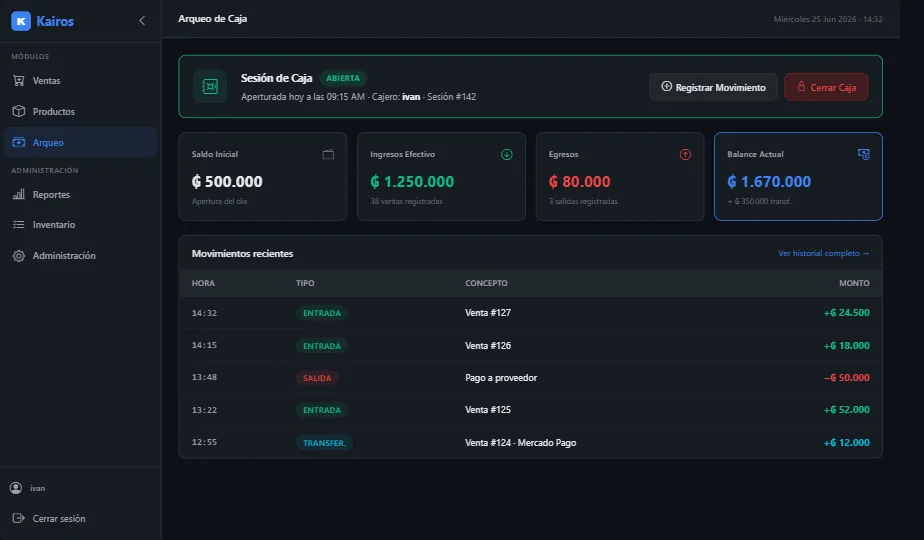This screenshot has height=540, width=924.
Task: Click the Sesión de Caja safe icon
Action: click(x=210, y=87)
